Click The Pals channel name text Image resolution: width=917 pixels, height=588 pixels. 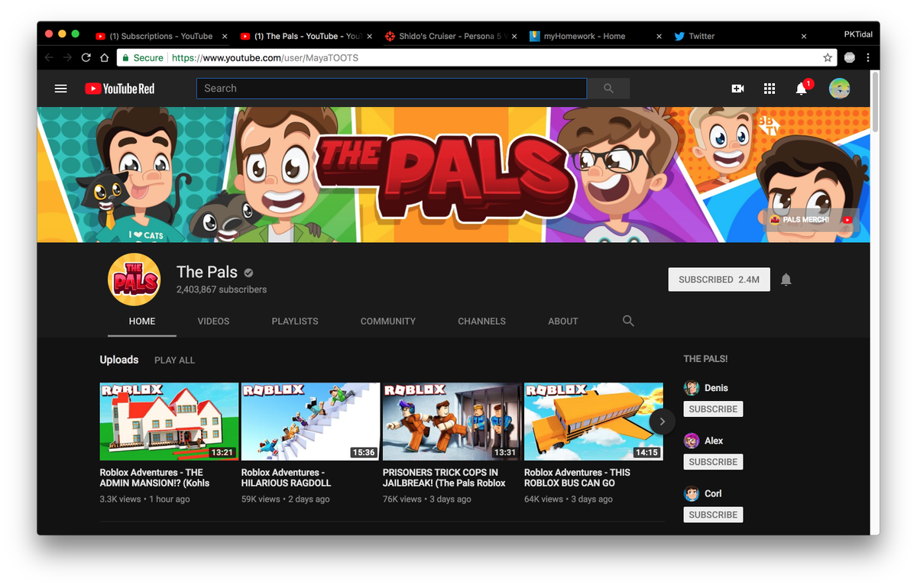click(x=206, y=272)
